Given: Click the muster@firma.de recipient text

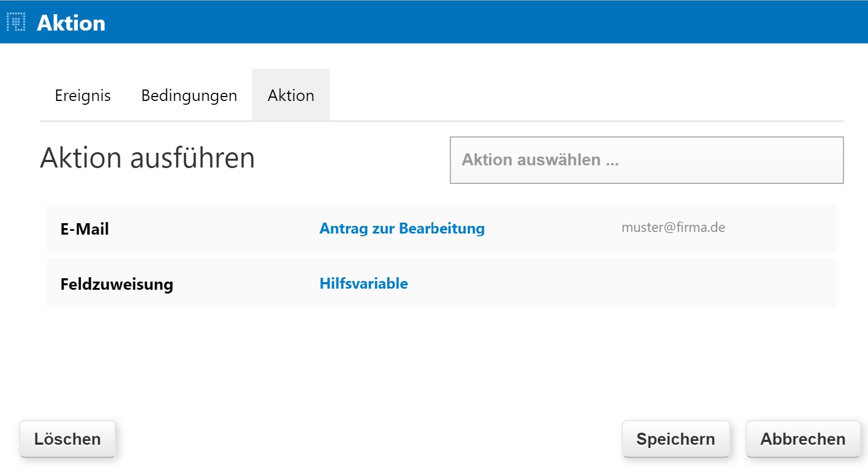Looking at the screenshot, I should (673, 228).
